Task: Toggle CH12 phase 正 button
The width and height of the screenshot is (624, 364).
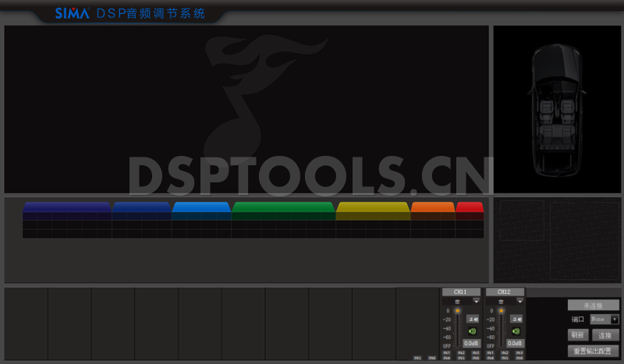Action: click(516, 319)
